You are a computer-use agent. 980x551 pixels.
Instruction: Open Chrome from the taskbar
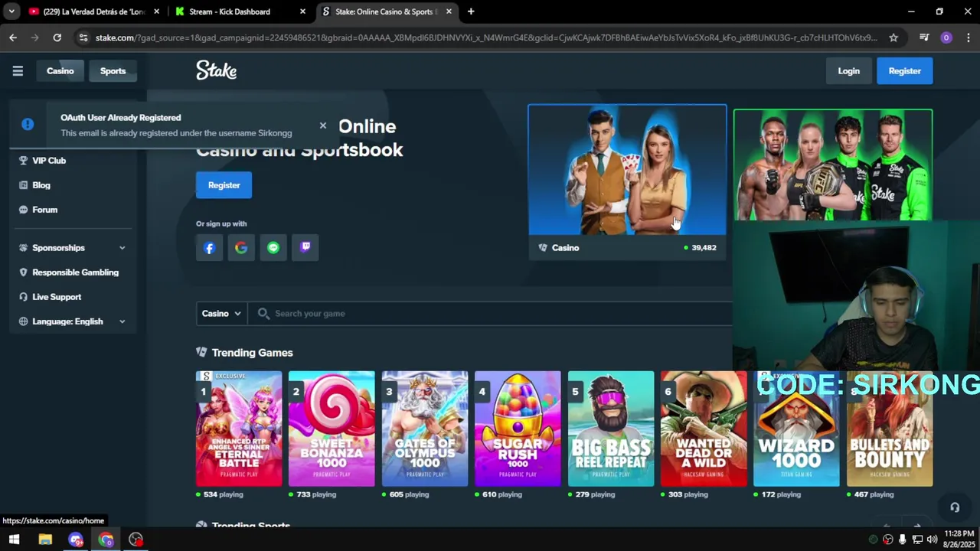(x=106, y=540)
